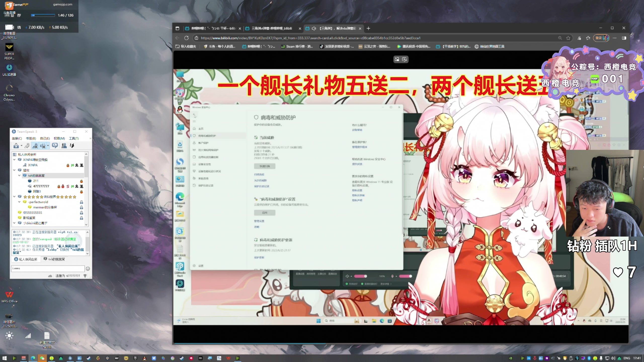644x362 pixels.
Task: Click video popup-player overlay icon beside picture-in-picture
Action: (405, 59)
